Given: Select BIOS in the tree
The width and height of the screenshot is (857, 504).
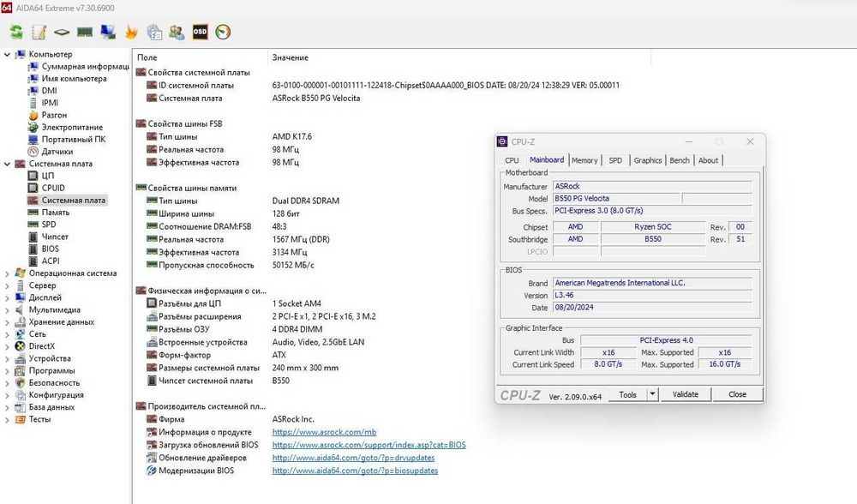Looking at the screenshot, I should [x=51, y=249].
